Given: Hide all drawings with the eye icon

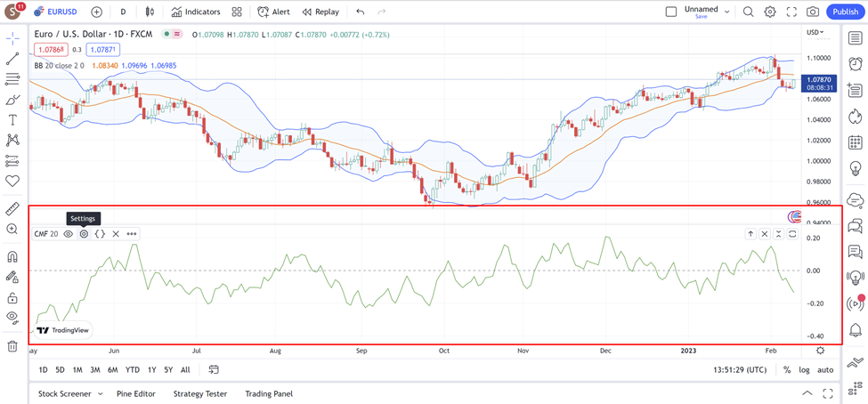Looking at the screenshot, I should click(12, 318).
